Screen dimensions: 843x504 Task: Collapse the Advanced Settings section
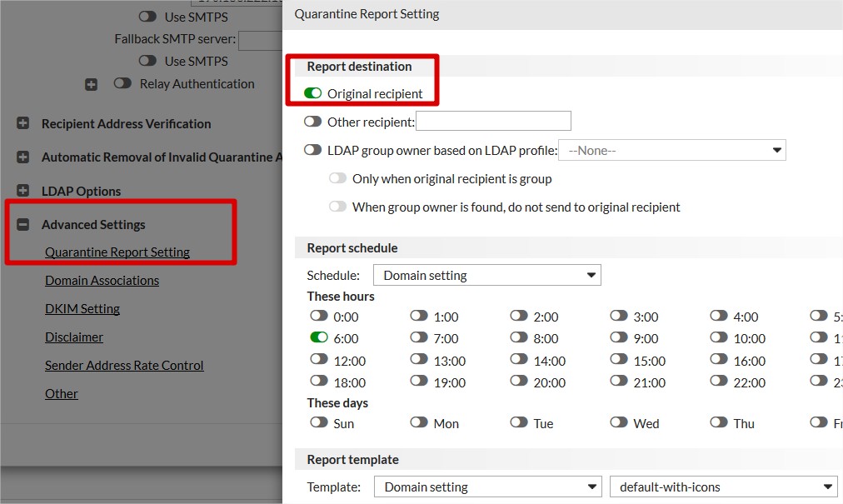pos(23,224)
